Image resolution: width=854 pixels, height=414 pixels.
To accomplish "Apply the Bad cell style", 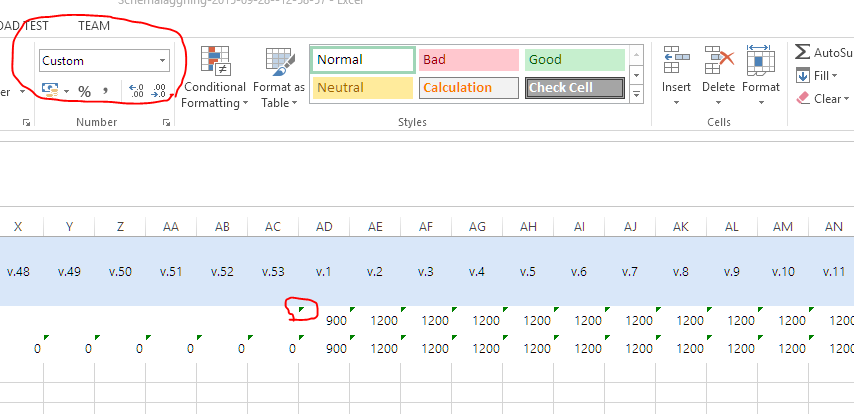I will (468, 60).
